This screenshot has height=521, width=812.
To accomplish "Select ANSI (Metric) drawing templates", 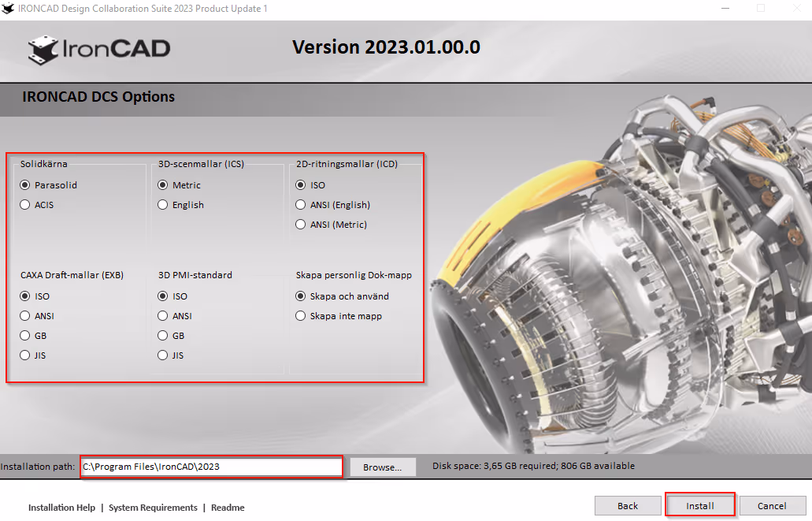I will 331,225.
